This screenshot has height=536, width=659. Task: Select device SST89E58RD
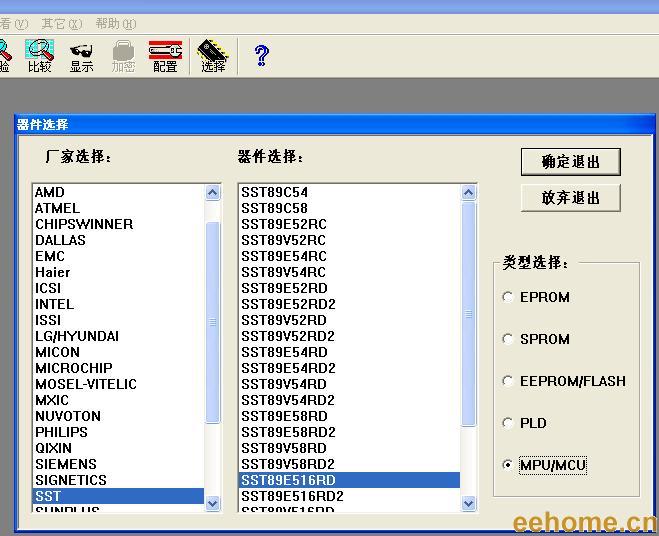tap(349, 416)
